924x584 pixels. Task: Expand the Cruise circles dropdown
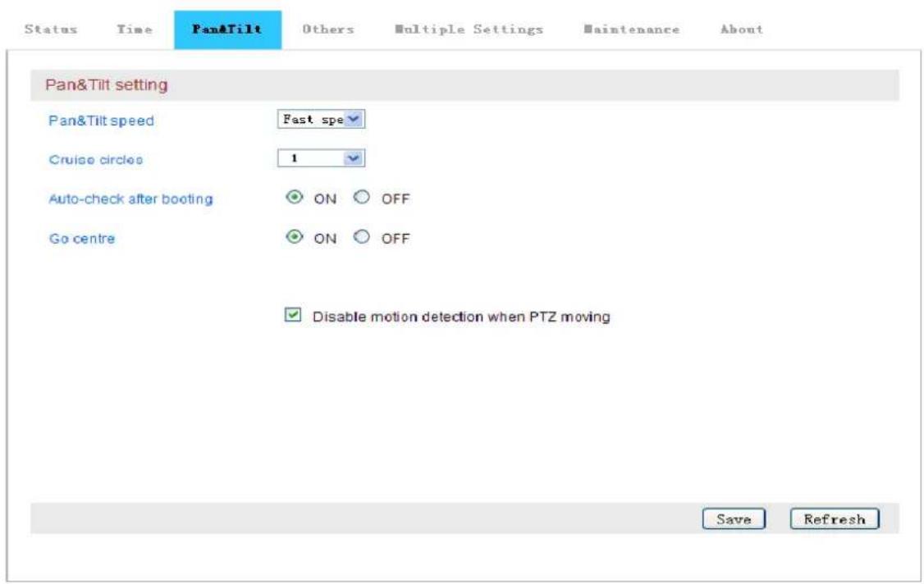pyautogui.click(x=321, y=158)
